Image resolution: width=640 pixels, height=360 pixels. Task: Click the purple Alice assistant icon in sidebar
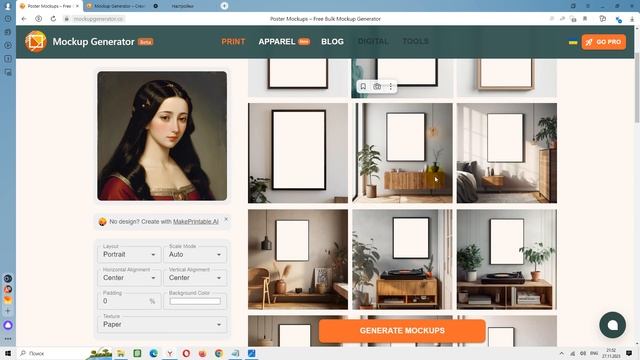(x=8, y=325)
